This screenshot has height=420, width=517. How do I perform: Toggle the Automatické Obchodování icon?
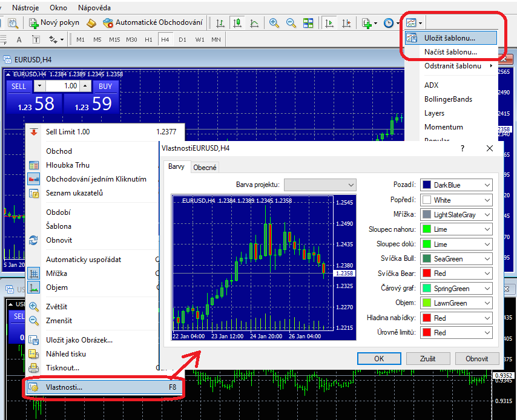[x=108, y=23]
